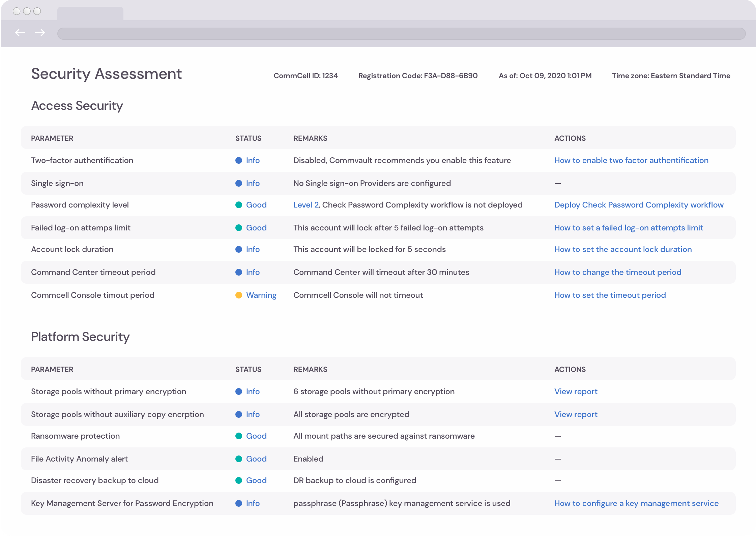Viewport: 756px width, 536px height.
Task: Open How to set a failed log-on attempts limit
Action: pyautogui.click(x=629, y=228)
